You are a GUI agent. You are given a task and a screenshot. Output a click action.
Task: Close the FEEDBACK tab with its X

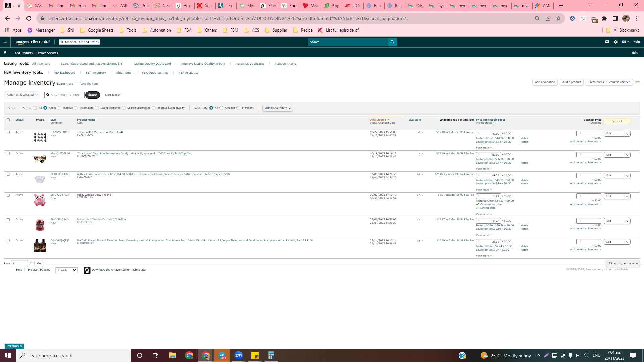[21, 346]
